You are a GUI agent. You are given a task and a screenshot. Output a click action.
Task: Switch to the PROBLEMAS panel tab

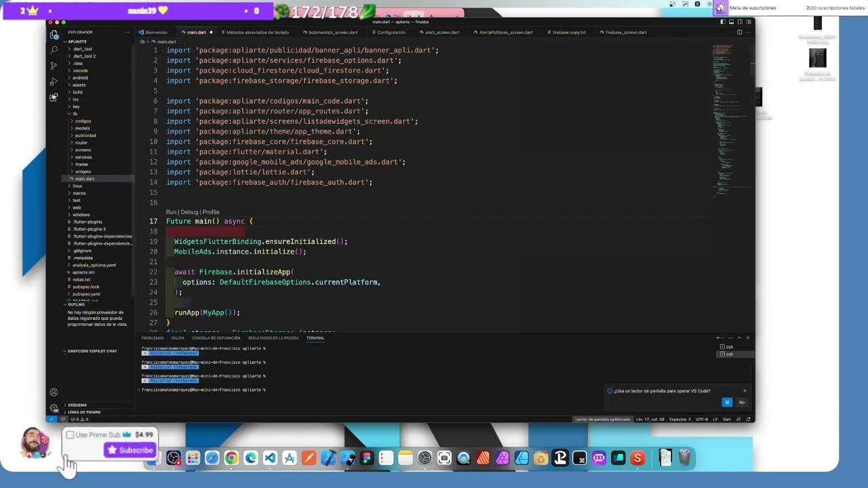coord(153,338)
